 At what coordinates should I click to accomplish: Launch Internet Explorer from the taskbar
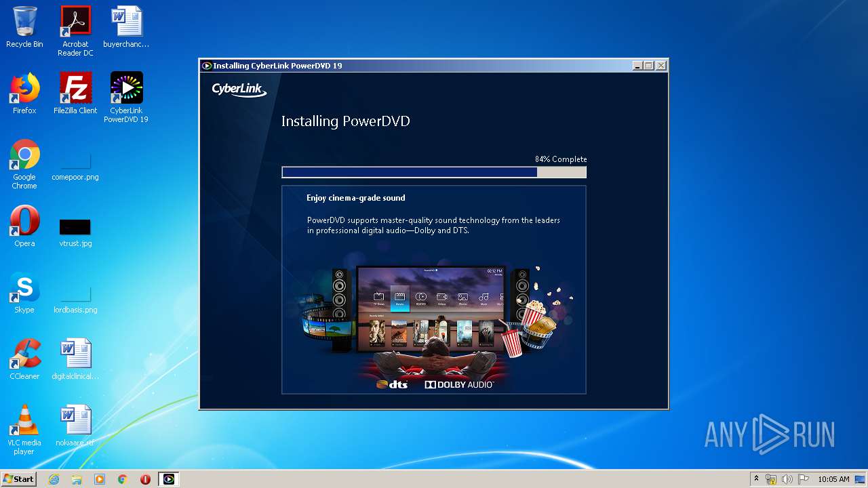[x=54, y=479]
